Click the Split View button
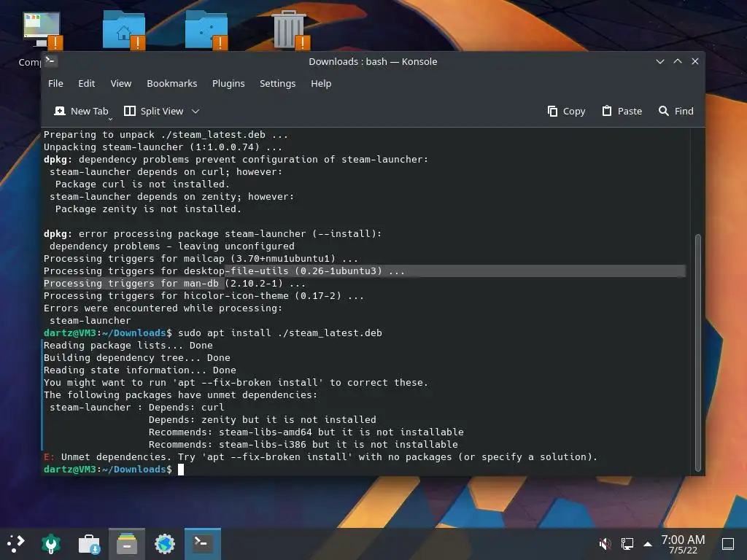The width and height of the screenshot is (747, 560). (154, 111)
